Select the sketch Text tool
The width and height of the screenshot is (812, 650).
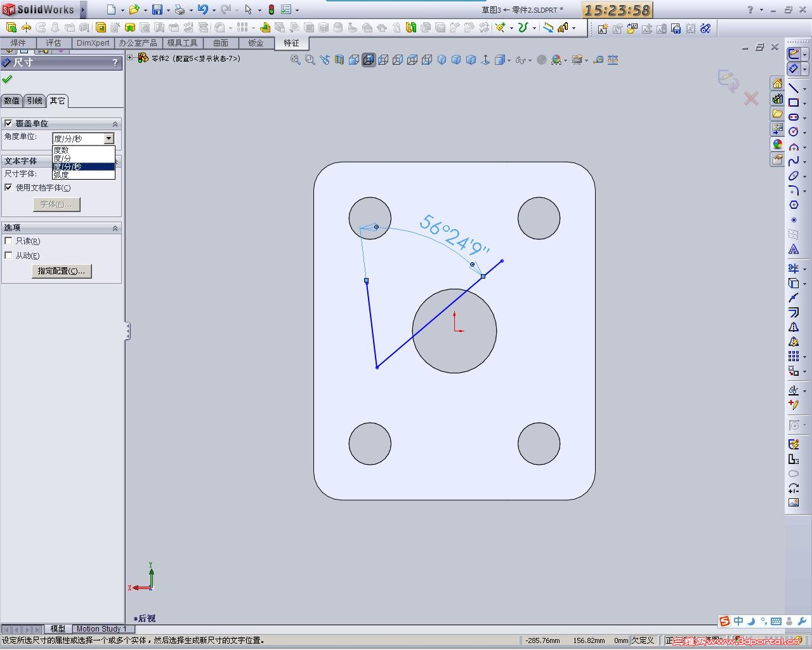(794, 249)
